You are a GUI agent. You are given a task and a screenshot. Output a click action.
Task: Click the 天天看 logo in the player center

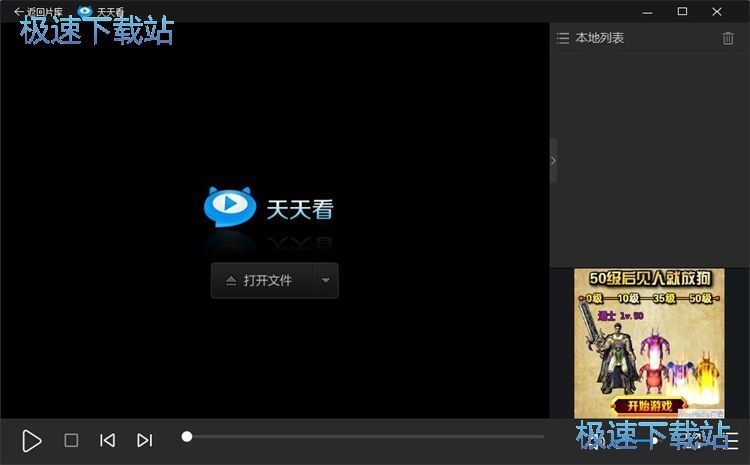(269, 208)
